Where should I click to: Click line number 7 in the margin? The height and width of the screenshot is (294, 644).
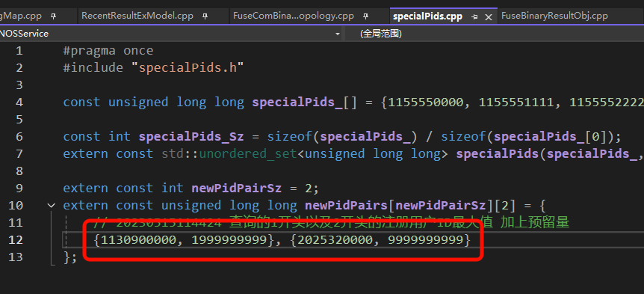(x=19, y=153)
